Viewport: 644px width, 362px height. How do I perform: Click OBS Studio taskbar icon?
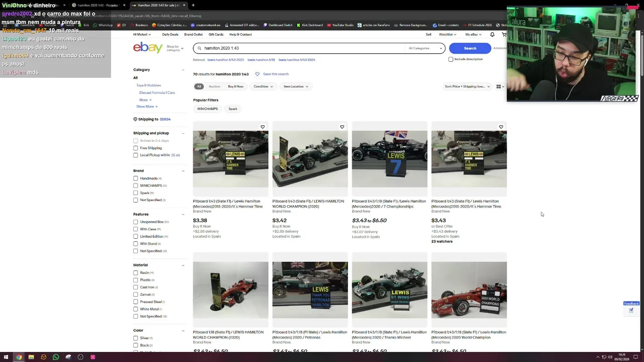tap(80, 357)
